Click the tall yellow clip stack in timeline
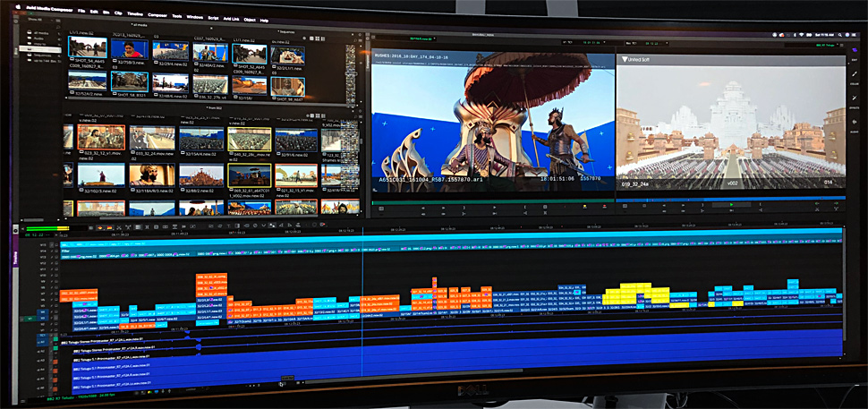 pos(635,294)
